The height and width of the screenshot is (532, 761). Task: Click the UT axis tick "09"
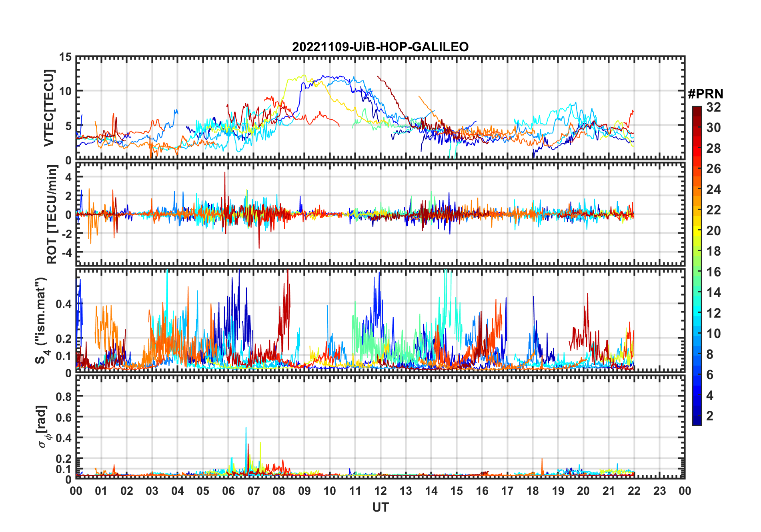304,491
